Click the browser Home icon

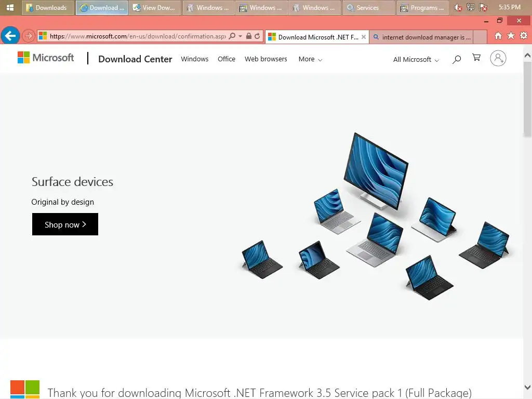click(498, 36)
